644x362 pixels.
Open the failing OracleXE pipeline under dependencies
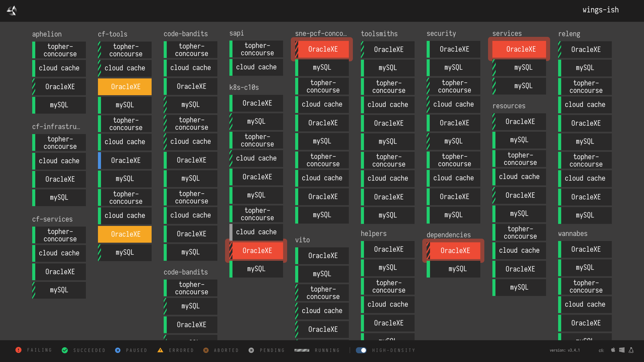pyautogui.click(x=455, y=250)
